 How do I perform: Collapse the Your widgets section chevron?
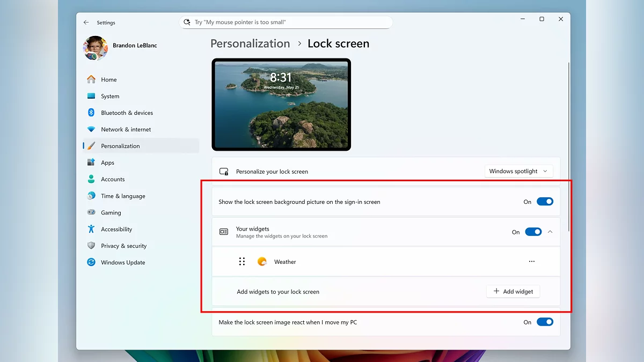click(550, 232)
